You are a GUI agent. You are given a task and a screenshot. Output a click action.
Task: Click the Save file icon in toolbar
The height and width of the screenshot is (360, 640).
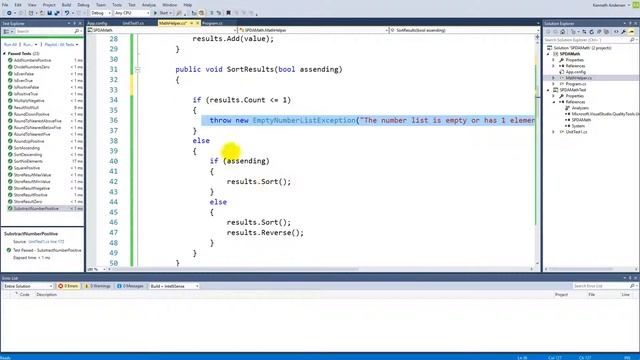pos(49,13)
